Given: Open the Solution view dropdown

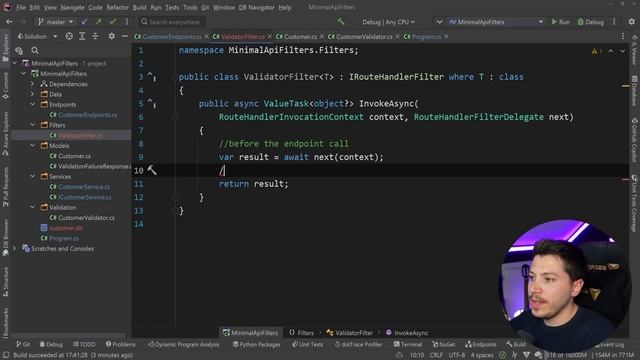Looking at the screenshot, I should pyautogui.click(x=37, y=36).
